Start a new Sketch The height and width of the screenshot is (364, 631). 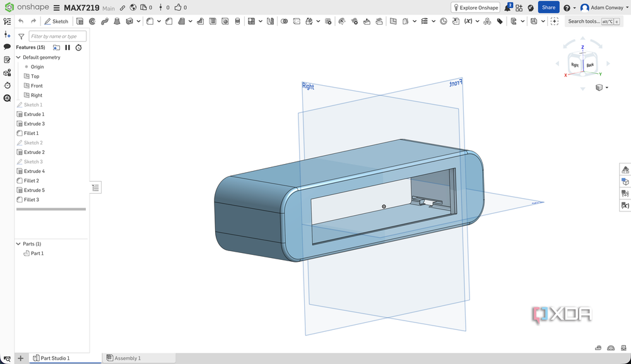tap(56, 21)
